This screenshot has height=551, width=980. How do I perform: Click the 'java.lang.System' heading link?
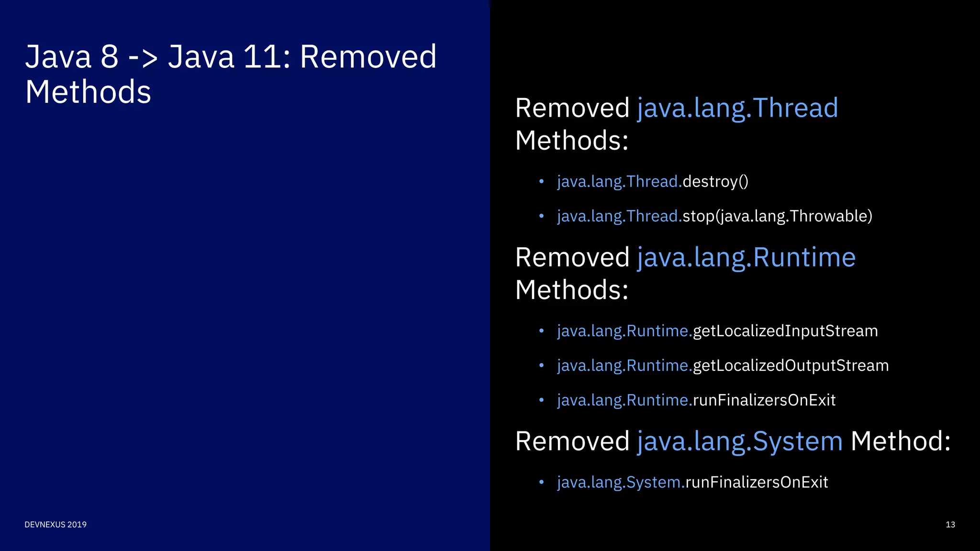point(739,441)
